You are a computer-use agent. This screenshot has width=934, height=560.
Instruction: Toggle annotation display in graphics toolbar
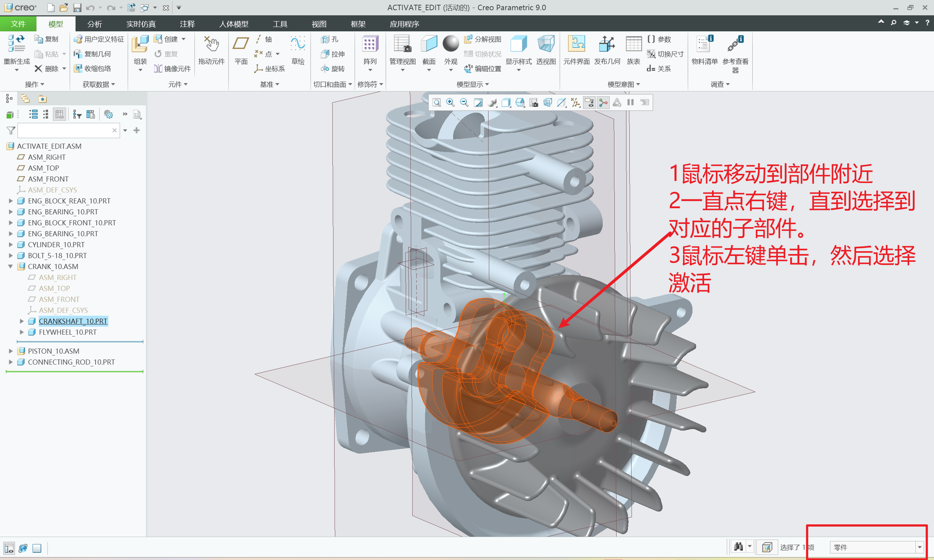click(589, 103)
